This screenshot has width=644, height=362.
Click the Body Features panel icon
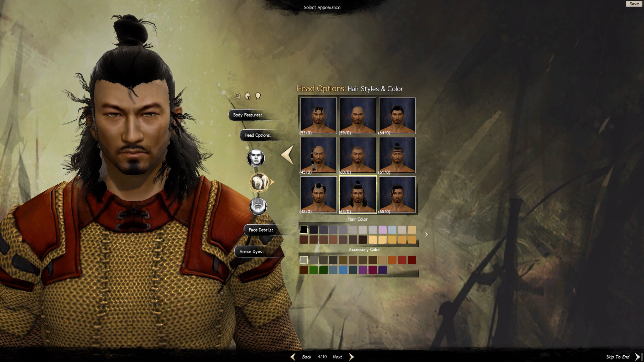tap(247, 115)
